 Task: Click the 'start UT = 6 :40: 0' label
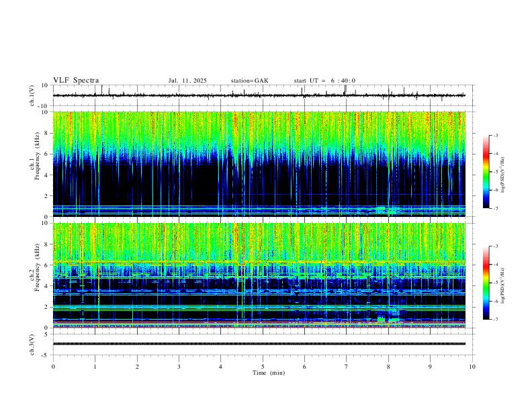click(324, 81)
